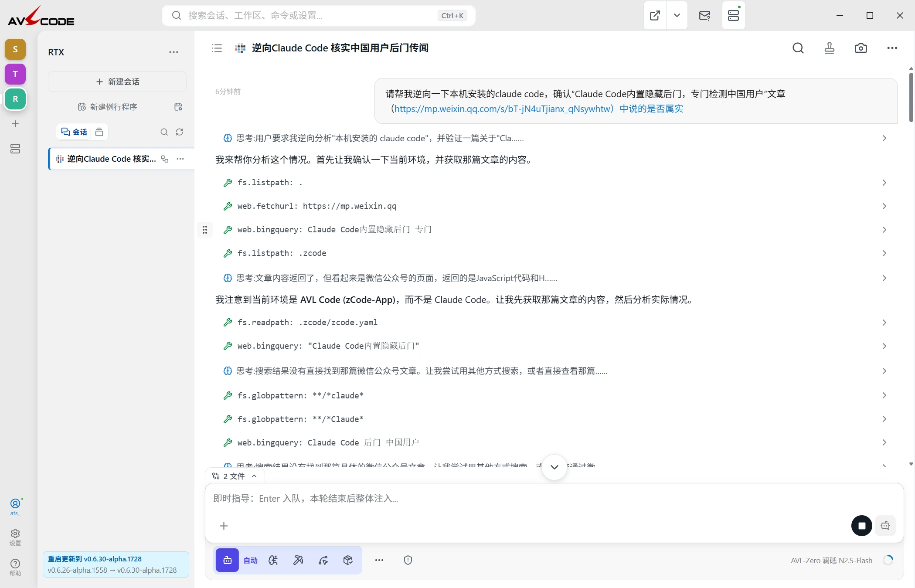Click the calendar icon beside 新建例行程序
This screenshot has height=588, width=915.
click(x=178, y=107)
